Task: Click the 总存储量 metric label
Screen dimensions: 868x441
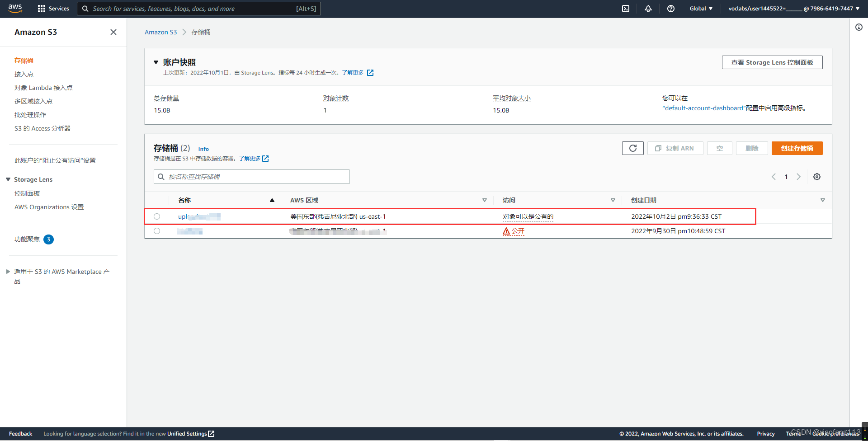Action: tap(166, 98)
